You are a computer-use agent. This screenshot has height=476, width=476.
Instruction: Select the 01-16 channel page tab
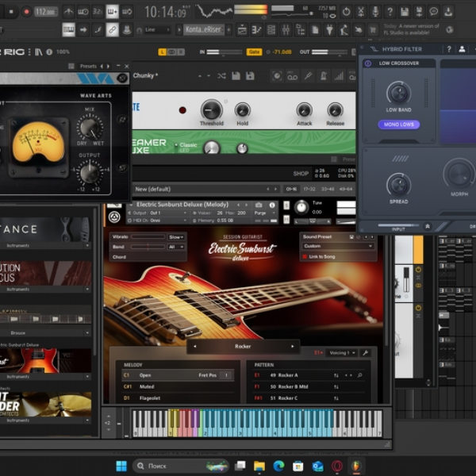(291, 189)
